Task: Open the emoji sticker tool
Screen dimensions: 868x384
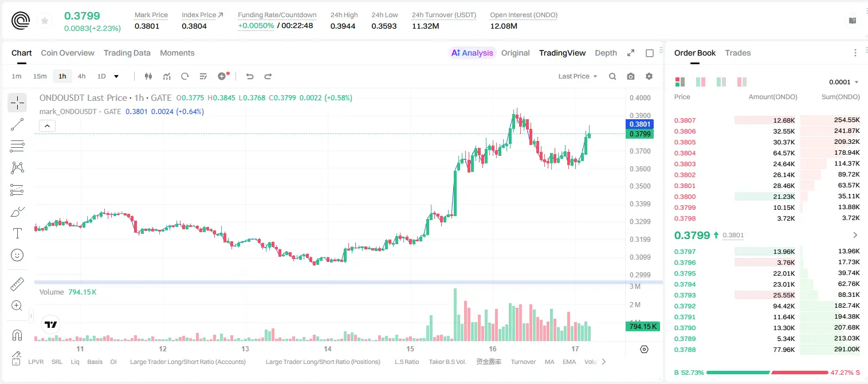Action: (17, 255)
